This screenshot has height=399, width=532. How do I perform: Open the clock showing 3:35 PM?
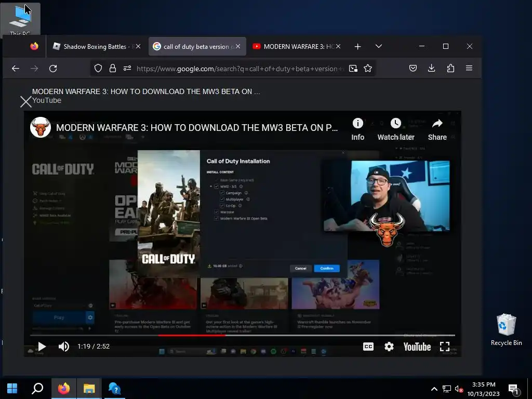(x=484, y=389)
